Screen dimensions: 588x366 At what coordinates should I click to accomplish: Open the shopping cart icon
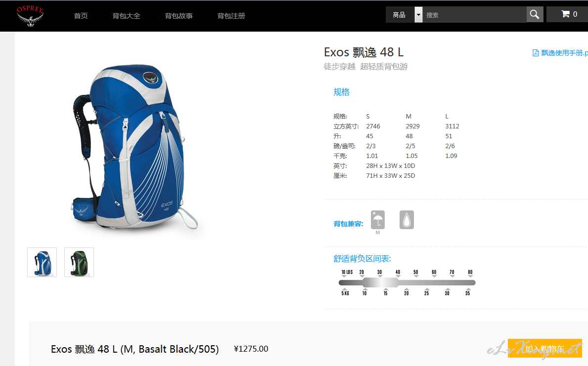565,14
